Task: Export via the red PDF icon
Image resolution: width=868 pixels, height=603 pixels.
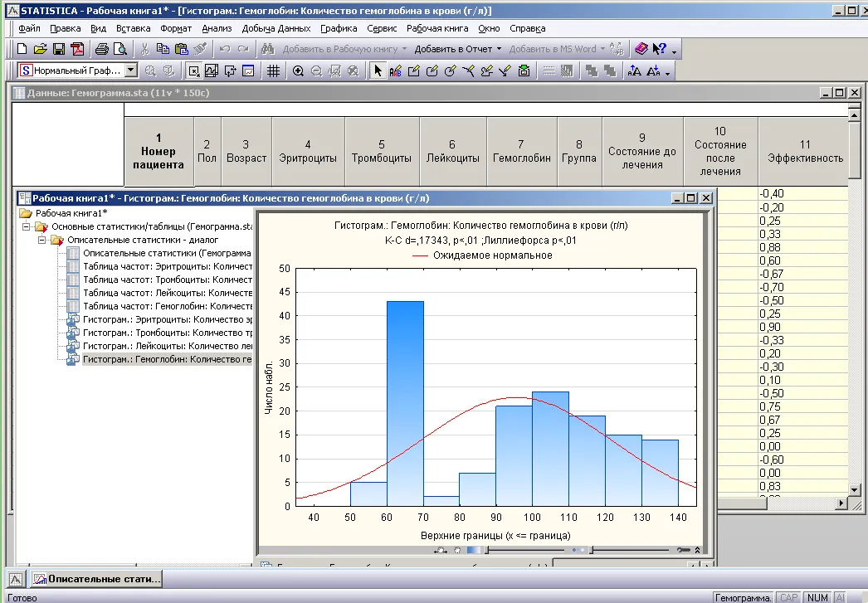Action: click(77, 49)
